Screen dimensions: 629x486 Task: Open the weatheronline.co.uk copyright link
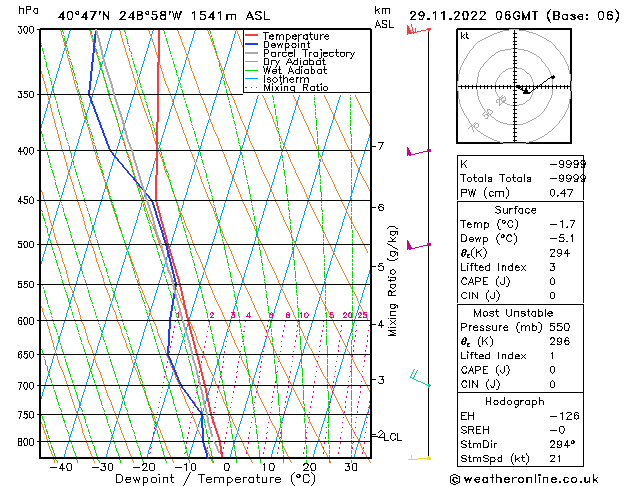524,479
